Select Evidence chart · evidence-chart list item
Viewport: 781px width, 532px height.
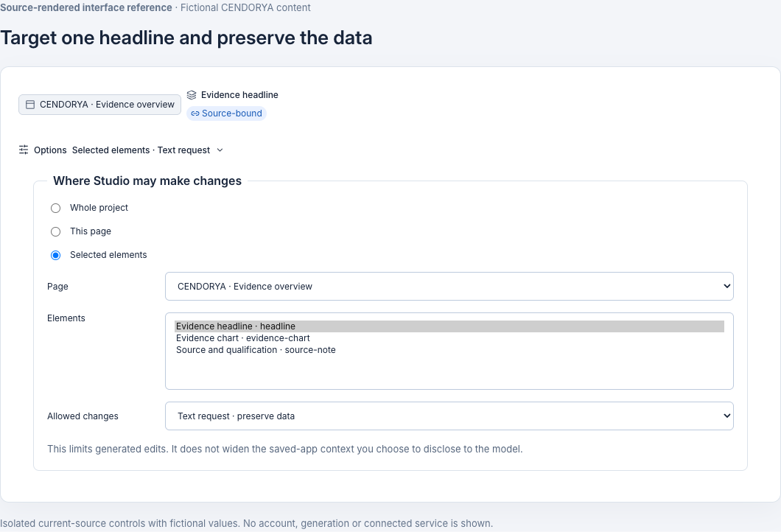pyautogui.click(x=449, y=338)
